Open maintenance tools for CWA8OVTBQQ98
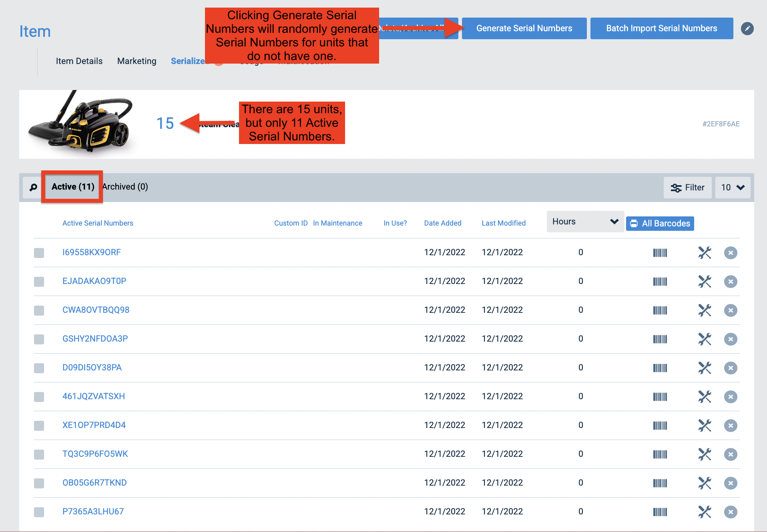This screenshot has width=767, height=532. click(705, 310)
